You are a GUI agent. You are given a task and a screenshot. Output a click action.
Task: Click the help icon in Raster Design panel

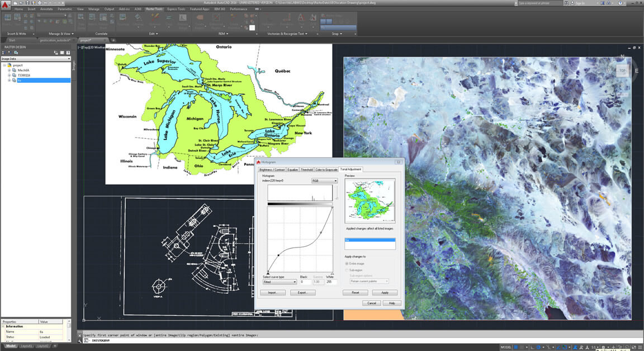click(x=68, y=53)
